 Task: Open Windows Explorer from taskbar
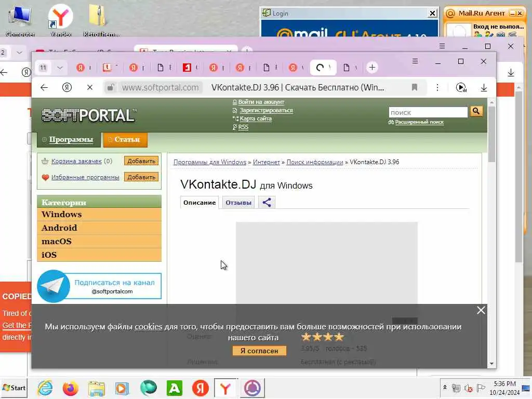pyautogui.click(x=96, y=388)
